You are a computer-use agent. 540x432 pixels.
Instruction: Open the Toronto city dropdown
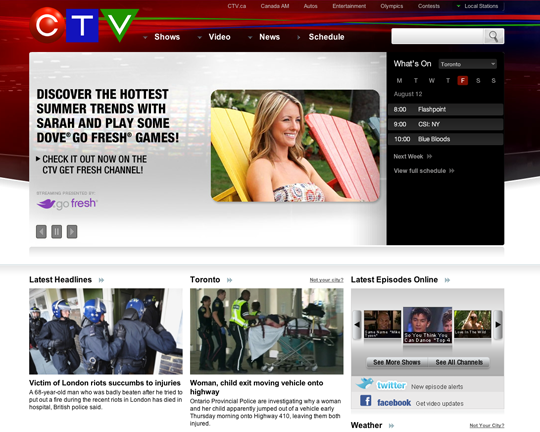point(467,64)
